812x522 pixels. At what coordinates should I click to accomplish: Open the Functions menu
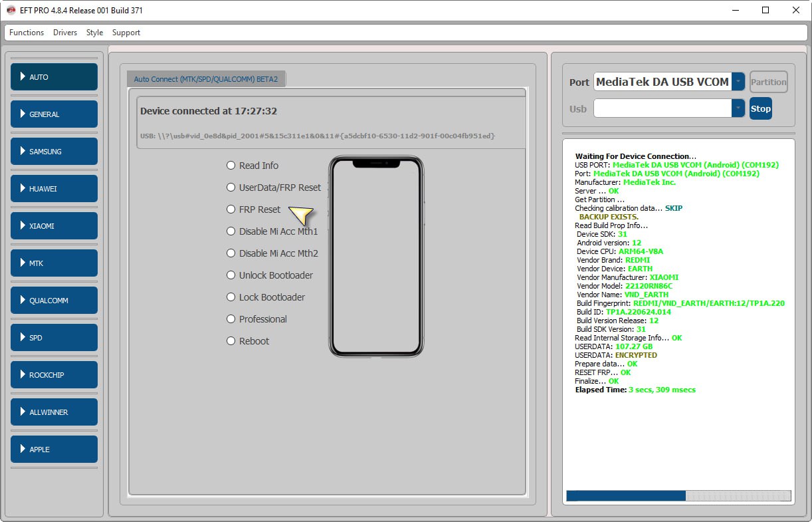tap(27, 33)
